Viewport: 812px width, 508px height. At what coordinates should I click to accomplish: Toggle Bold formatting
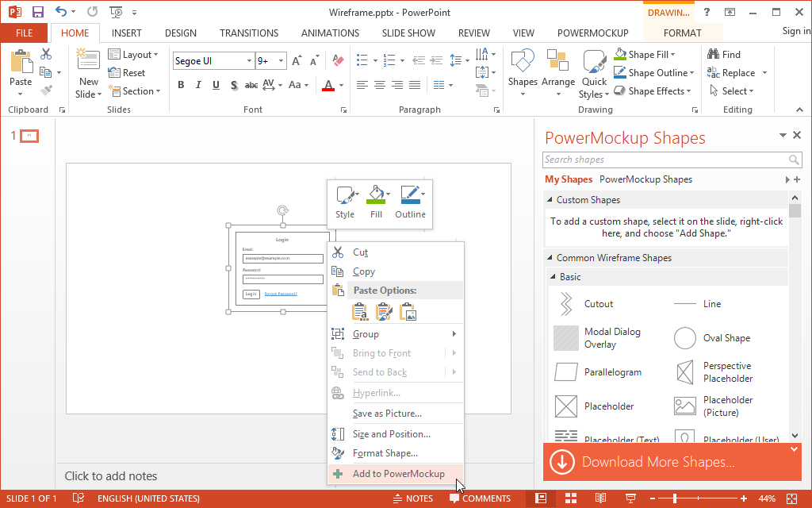pos(181,85)
